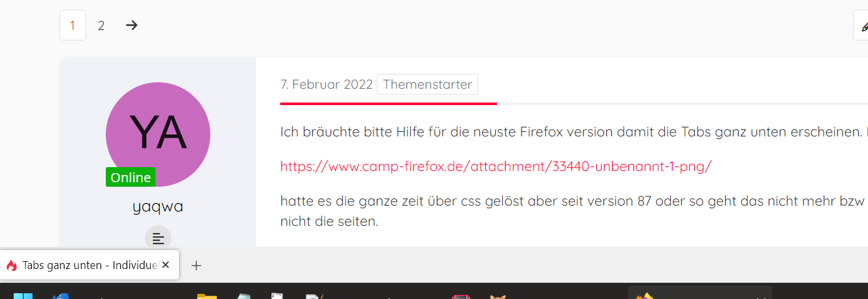Go to next page with arrow icon
Image resolution: width=868 pixels, height=299 pixels.
coord(131,25)
